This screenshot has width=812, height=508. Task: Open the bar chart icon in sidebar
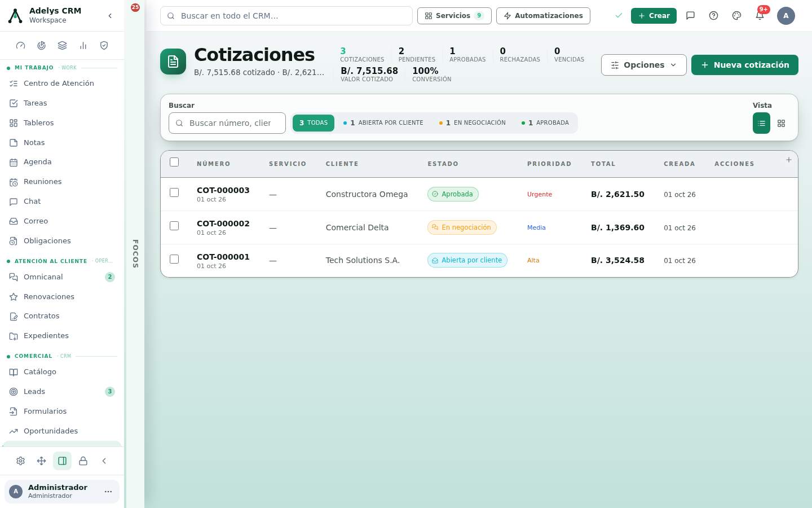83,46
